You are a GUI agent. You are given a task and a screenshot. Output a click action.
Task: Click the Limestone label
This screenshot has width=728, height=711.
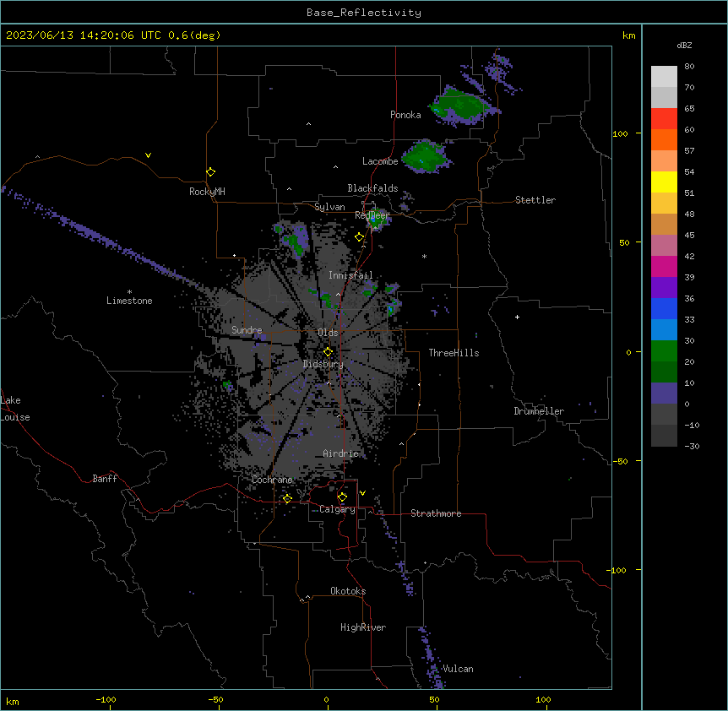coord(129,301)
